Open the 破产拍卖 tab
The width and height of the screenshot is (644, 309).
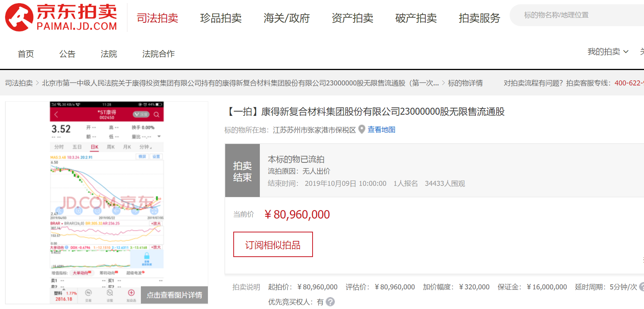416,18
